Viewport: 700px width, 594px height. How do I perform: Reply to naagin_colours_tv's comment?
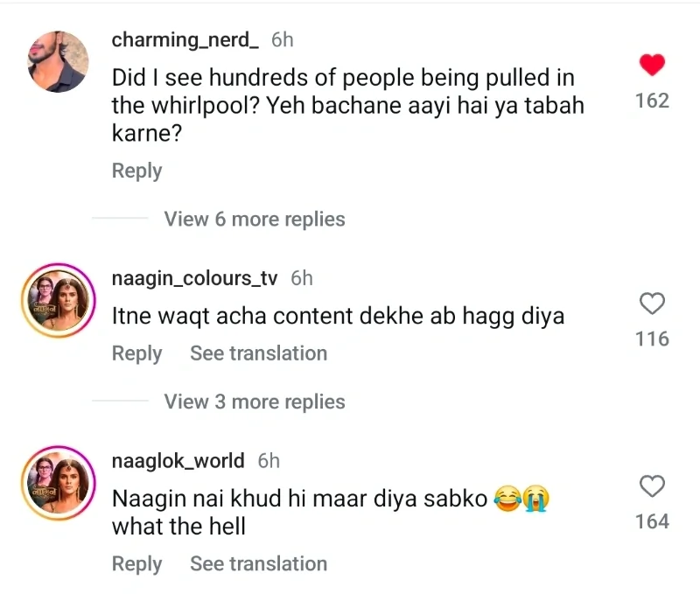pos(136,353)
